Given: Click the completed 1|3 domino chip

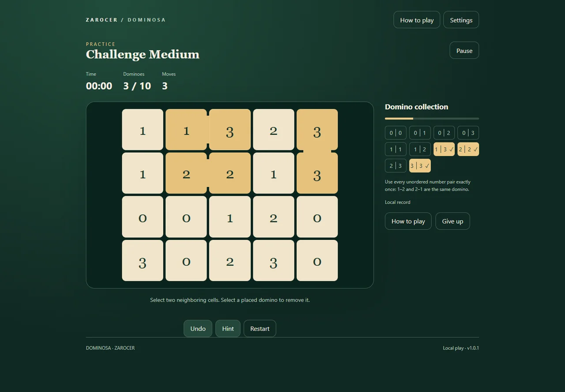Looking at the screenshot, I should coord(444,149).
